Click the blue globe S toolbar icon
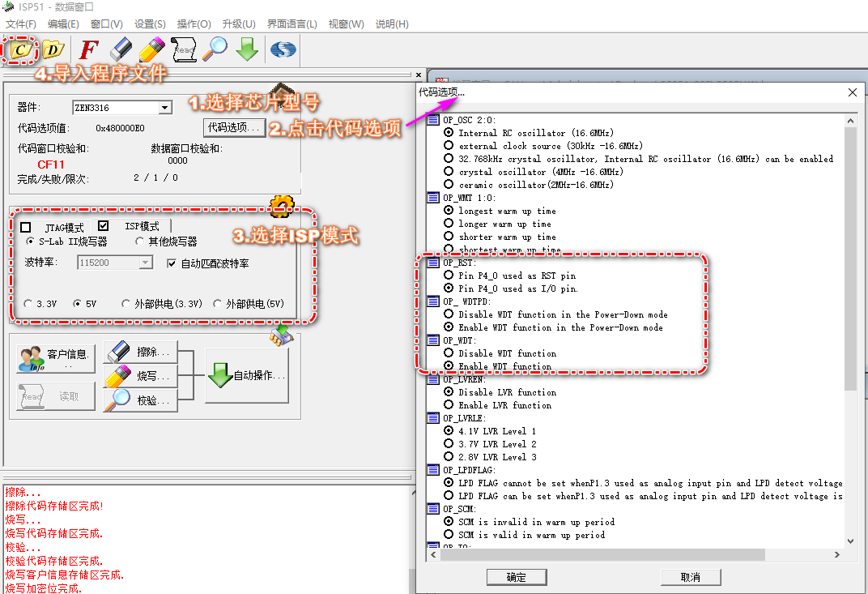The width and height of the screenshot is (868, 594). (x=283, y=49)
